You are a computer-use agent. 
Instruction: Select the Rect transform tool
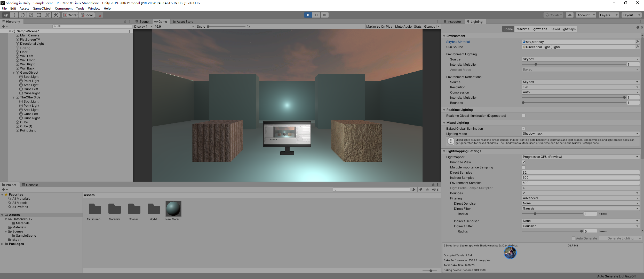(x=39, y=15)
